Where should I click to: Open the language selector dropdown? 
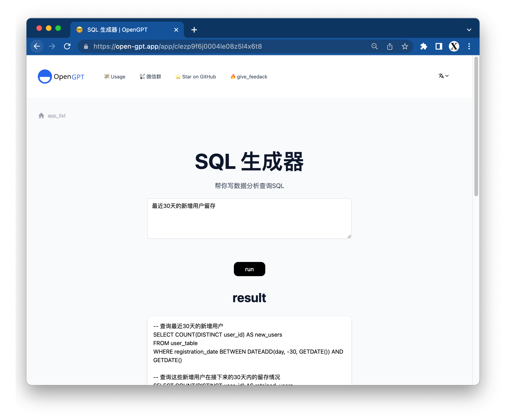443,76
